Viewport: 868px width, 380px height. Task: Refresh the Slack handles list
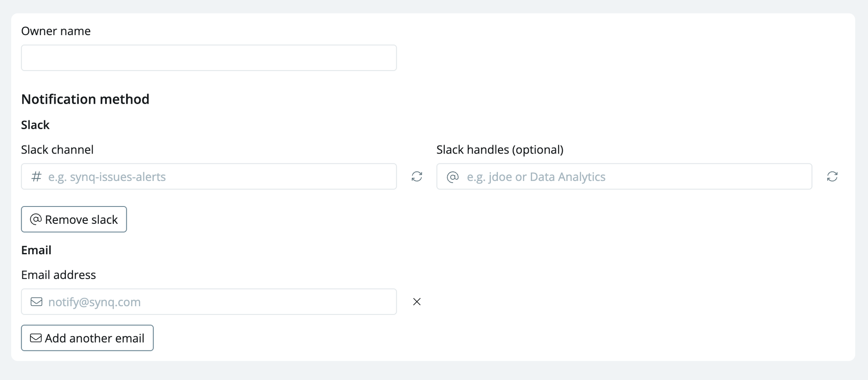coord(832,177)
